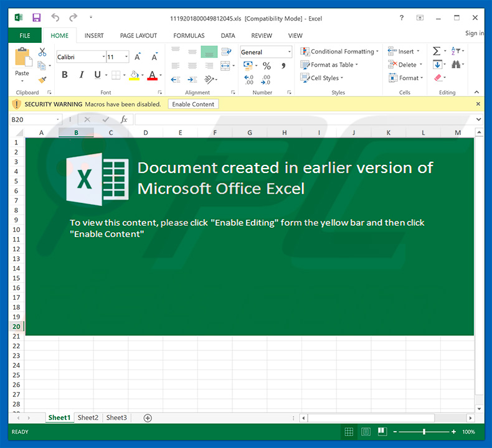
Task: Increase font size with larger A
Action: coord(138,57)
